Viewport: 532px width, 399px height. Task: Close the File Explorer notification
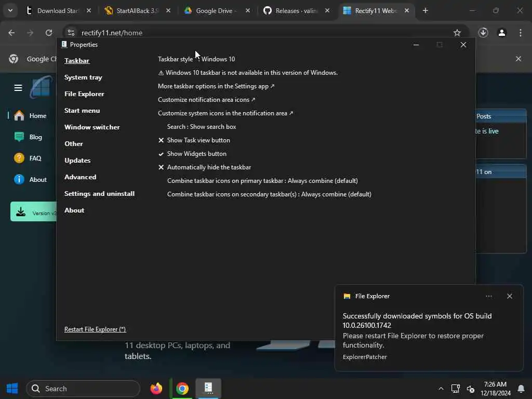click(x=509, y=296)
